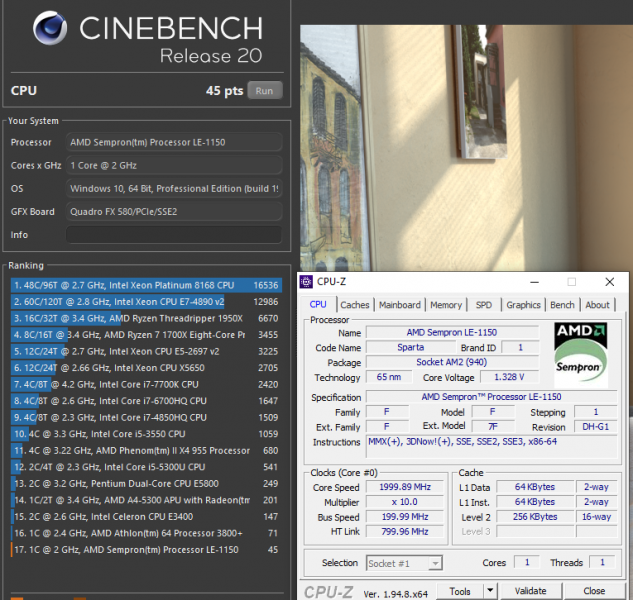Click the Cores x GHz field

tap(174, 166)
